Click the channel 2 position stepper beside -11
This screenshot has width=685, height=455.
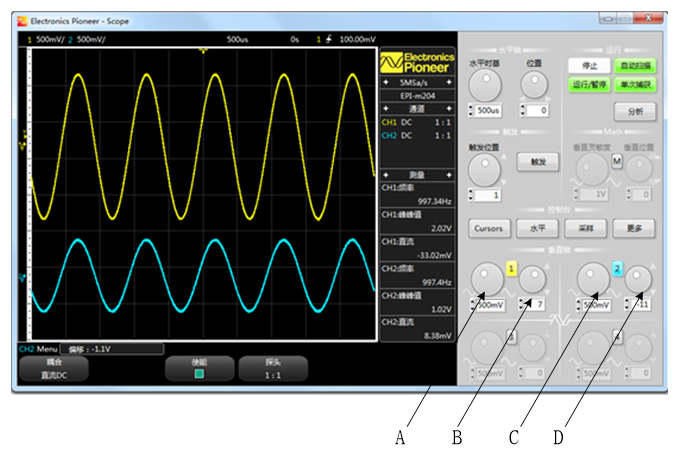[x=627, y=304]
